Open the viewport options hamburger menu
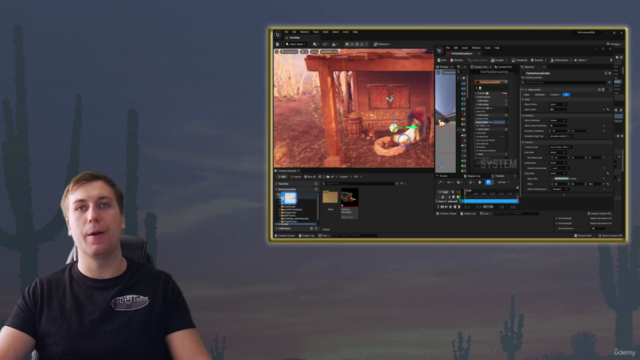 [x=277, y=52]
